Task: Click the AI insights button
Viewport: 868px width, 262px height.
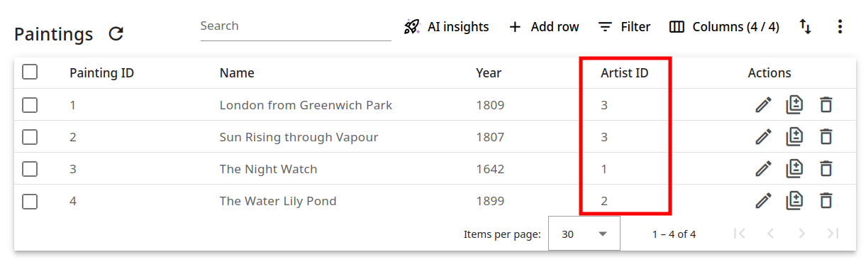Action: pos(446,27)
